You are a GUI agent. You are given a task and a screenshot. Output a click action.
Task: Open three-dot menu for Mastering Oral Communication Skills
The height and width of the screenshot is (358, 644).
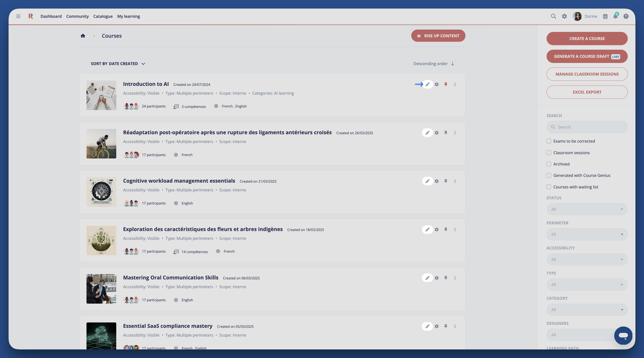(x=455, y=278)
